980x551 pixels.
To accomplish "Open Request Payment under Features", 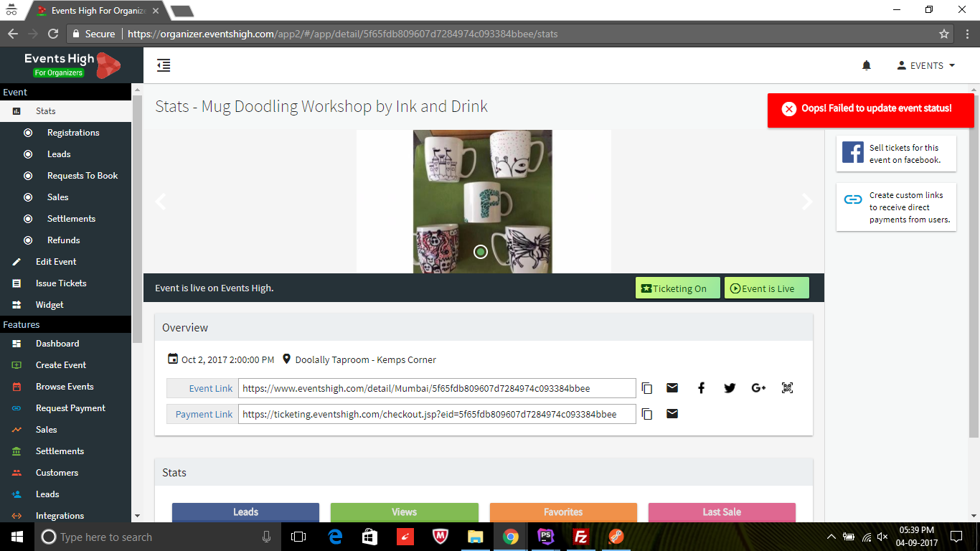I will pyautogui.click(x=66, y=408).
